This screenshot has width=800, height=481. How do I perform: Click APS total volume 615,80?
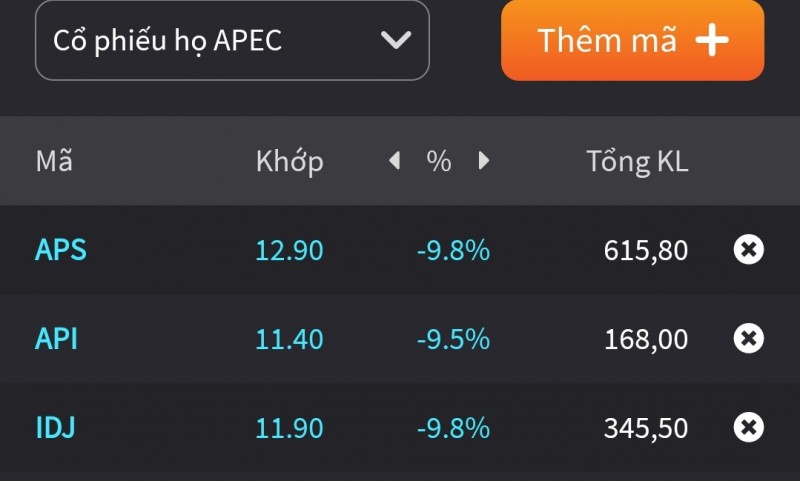click(x=645, y=249)
